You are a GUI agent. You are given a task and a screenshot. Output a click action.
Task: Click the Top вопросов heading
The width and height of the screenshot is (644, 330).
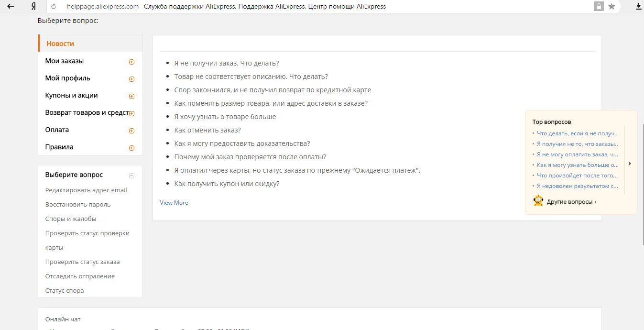pyautogui.click(x=552, y=122)
